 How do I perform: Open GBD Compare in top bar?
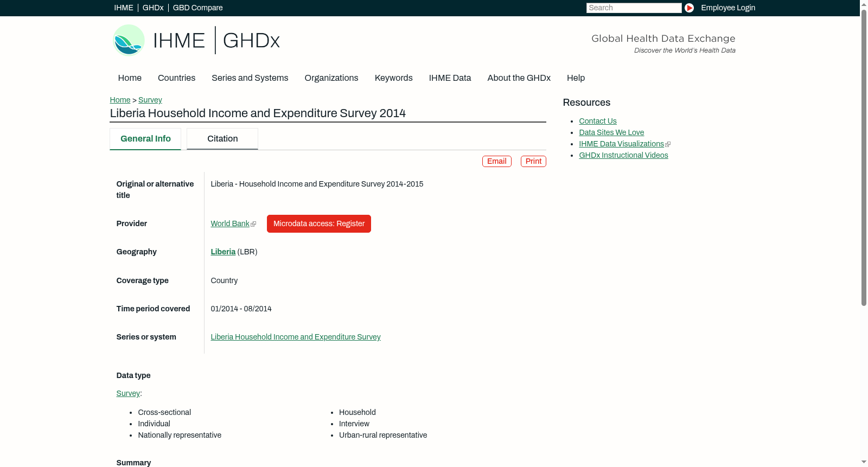coord(197,8)
